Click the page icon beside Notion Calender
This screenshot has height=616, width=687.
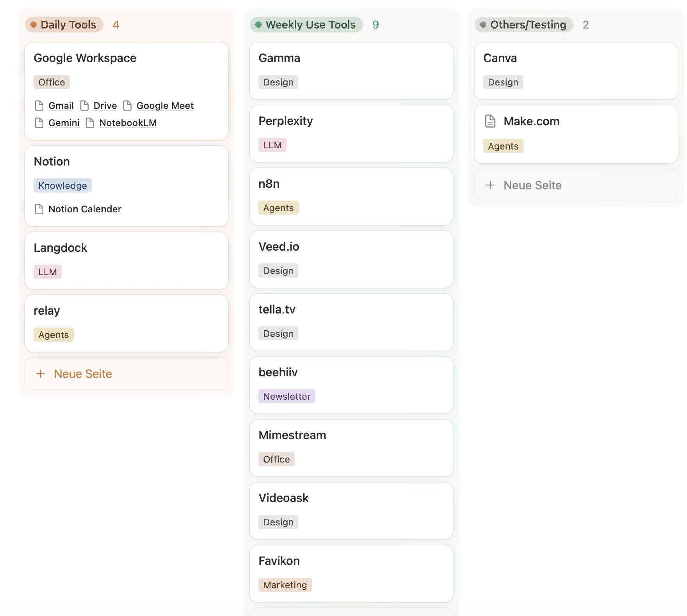click(x=39, y=209)
